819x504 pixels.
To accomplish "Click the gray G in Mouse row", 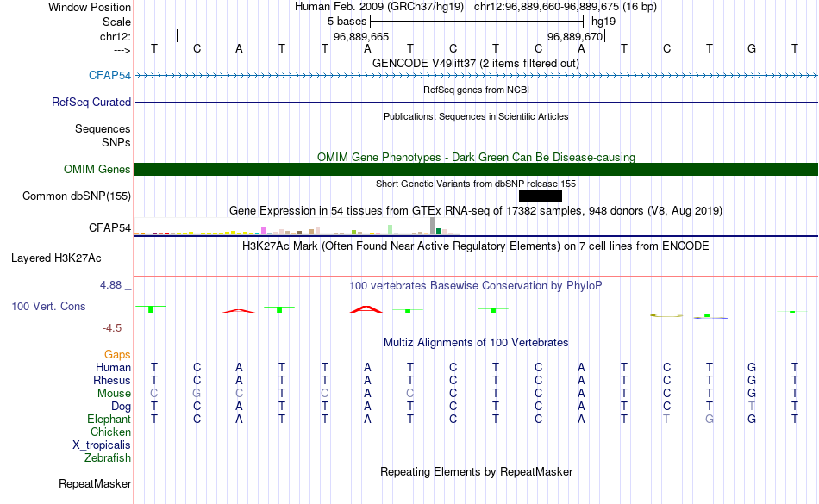I will click(197, 394).
